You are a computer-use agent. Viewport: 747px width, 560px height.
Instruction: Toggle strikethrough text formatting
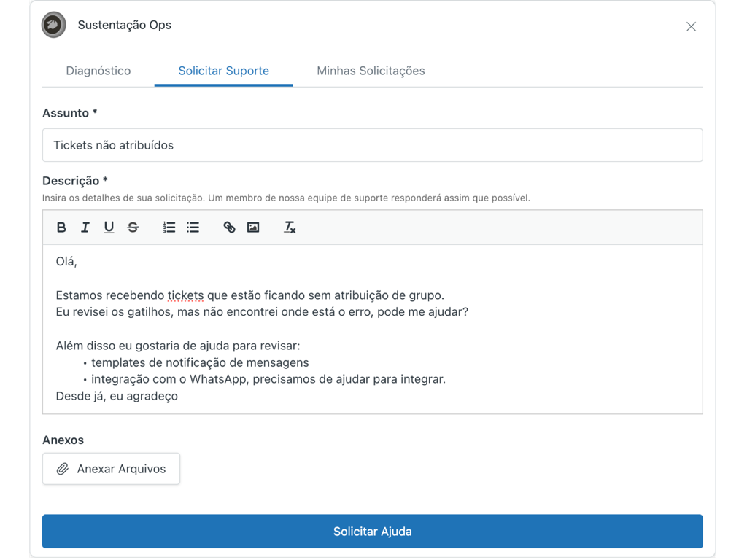pos(133,227)
